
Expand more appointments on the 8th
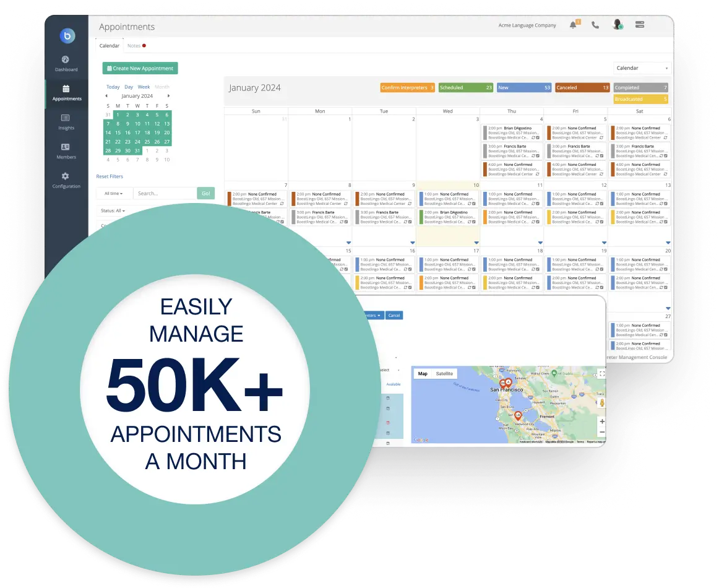coord(348,243)
